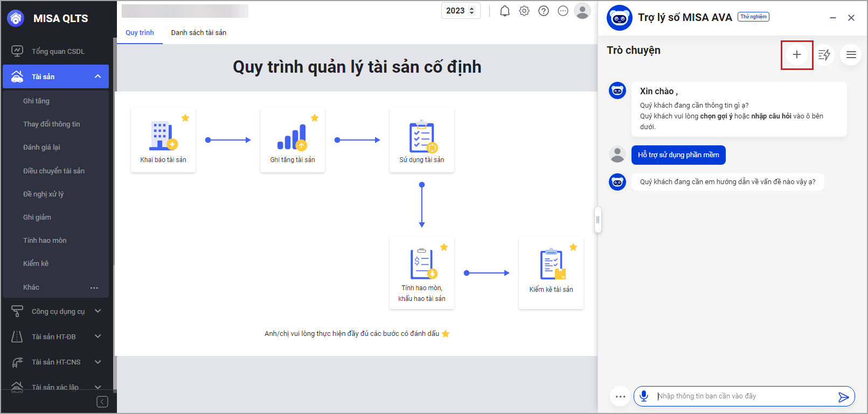Expand the Tài sản HT-CNS section
The width and height of the screenshot is (868, 414).
pyautogui.click(x=98, y=362)
